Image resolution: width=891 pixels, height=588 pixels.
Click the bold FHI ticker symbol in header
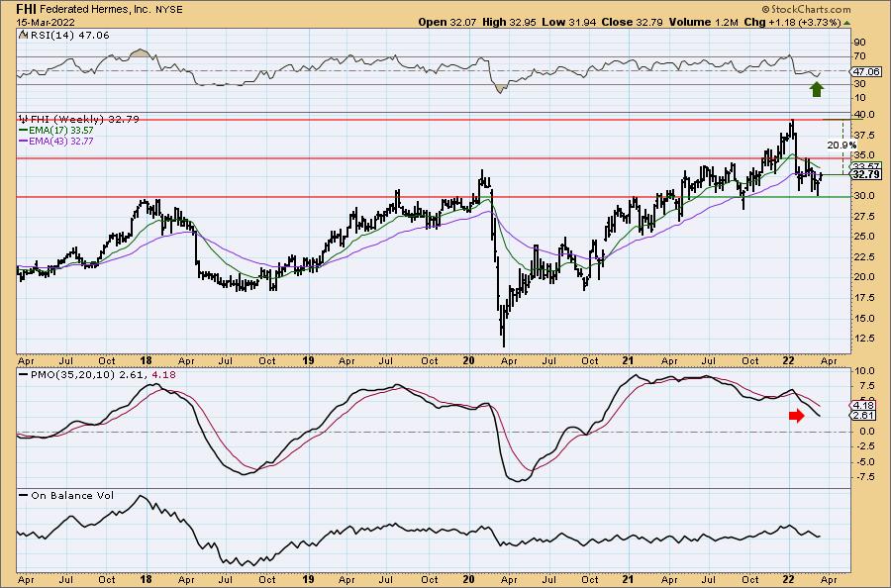pos(27,9)
